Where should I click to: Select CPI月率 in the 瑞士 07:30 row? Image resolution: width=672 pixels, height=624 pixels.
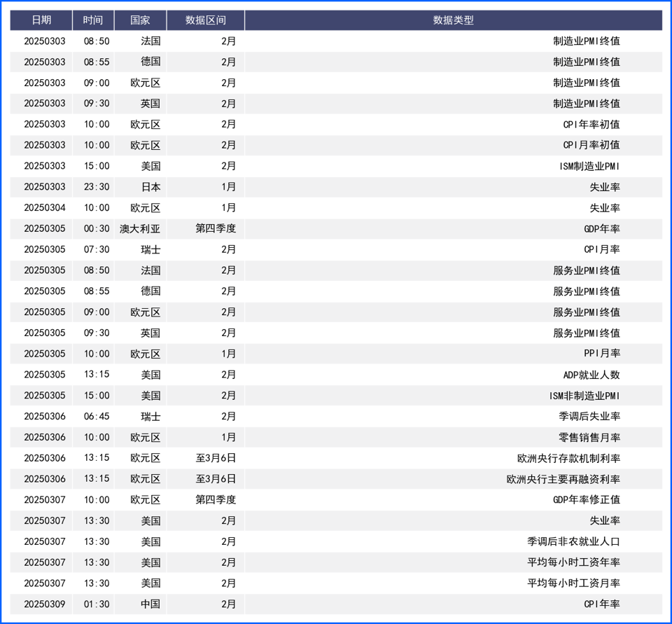click(602, 249)
